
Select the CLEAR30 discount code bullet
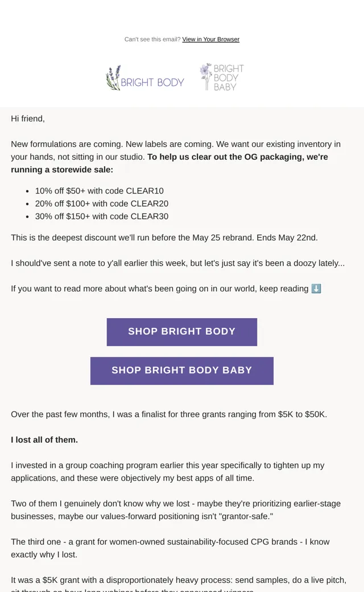tap(102, 216)
